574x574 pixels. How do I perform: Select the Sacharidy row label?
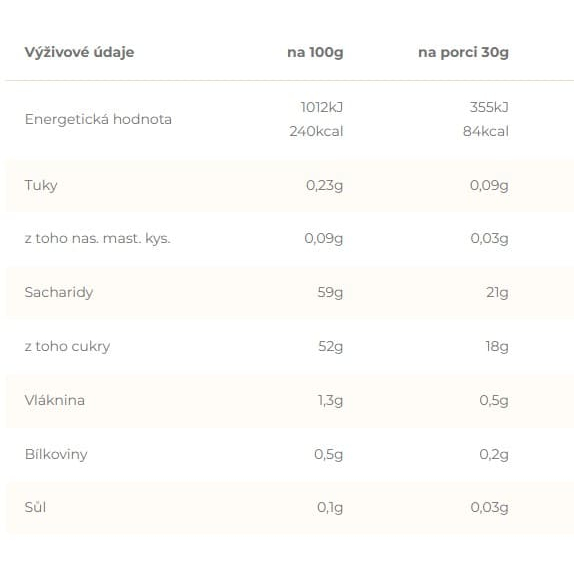59,292
